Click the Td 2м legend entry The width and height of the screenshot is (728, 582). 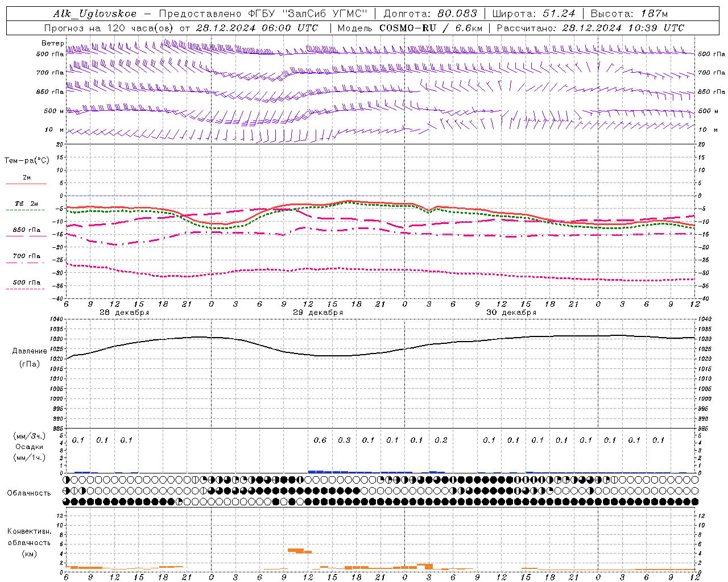point(27,203)
